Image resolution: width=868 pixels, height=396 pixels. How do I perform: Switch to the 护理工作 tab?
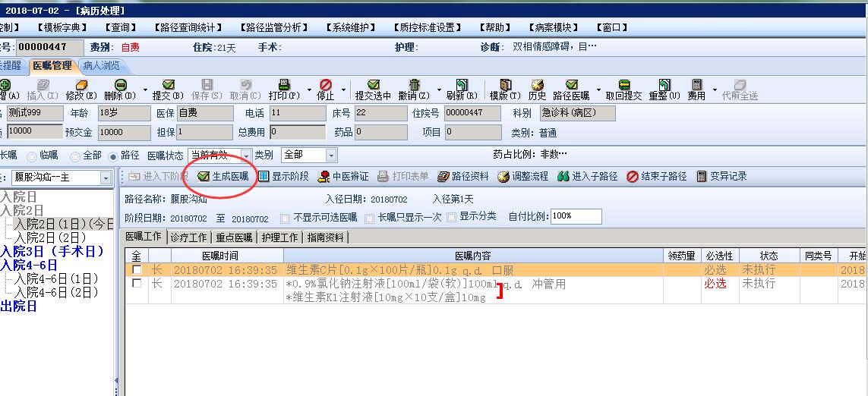pos(279,237)
